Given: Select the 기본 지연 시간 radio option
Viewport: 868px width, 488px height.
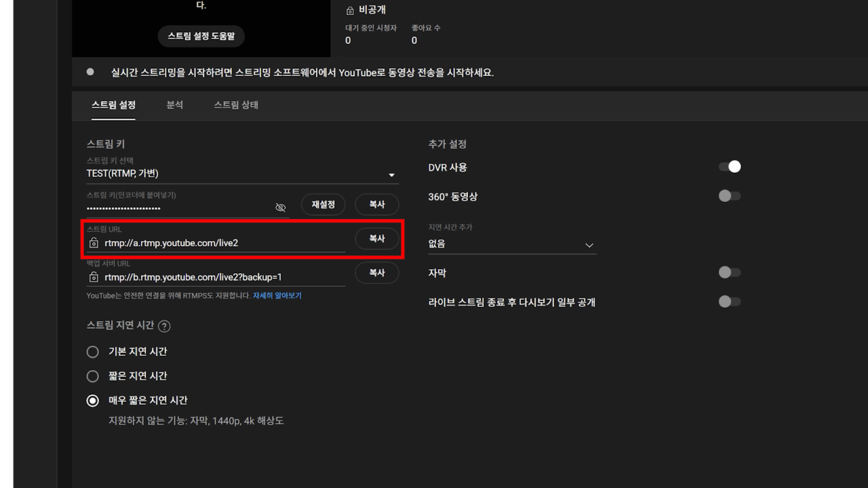Looking at the screenshot, I should pyautogui.click(x=93, y=351).
